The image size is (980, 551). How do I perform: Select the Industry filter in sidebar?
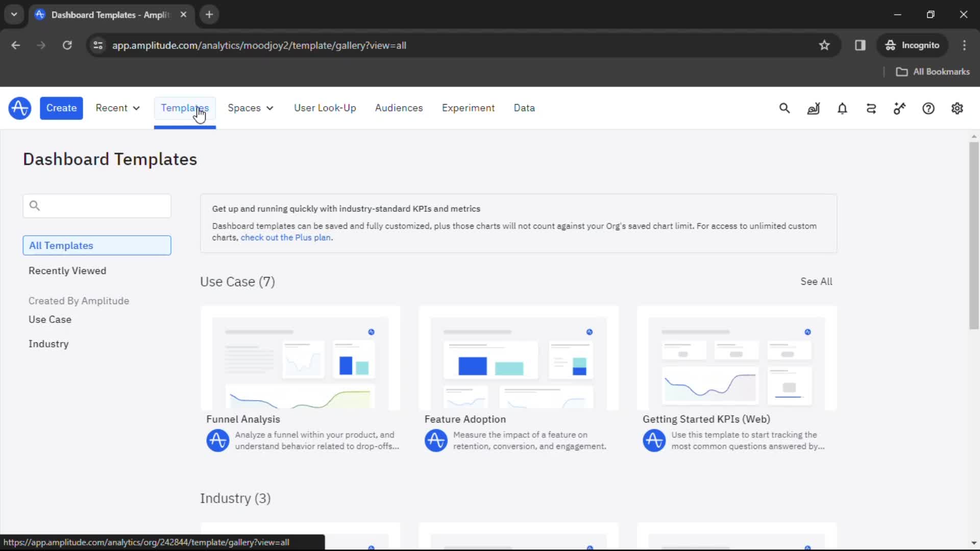48,344
